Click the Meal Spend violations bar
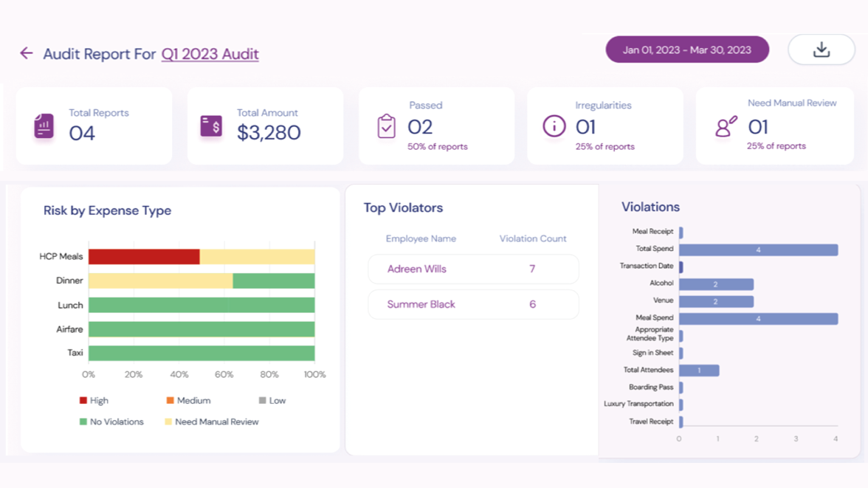The image size is (868, 488). [x=758, y=319]
